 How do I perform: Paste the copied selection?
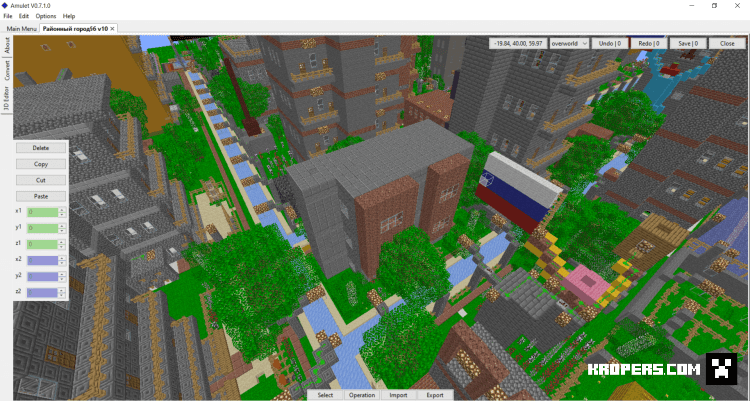click(41, 196)
